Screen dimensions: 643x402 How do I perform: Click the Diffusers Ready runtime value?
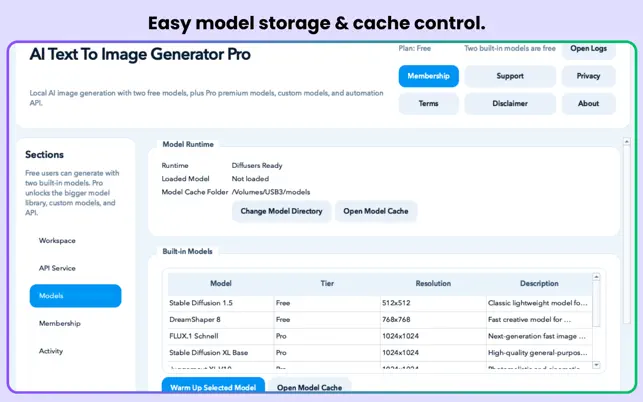click(x=257, y=166)
